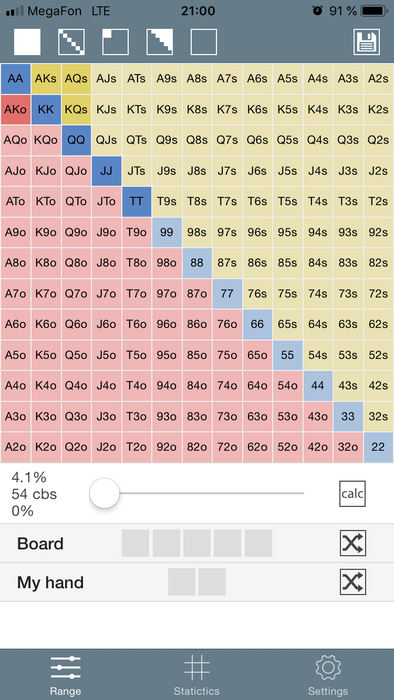Open the Settings tab
The image size is (394, 700).
coord(328,675)
